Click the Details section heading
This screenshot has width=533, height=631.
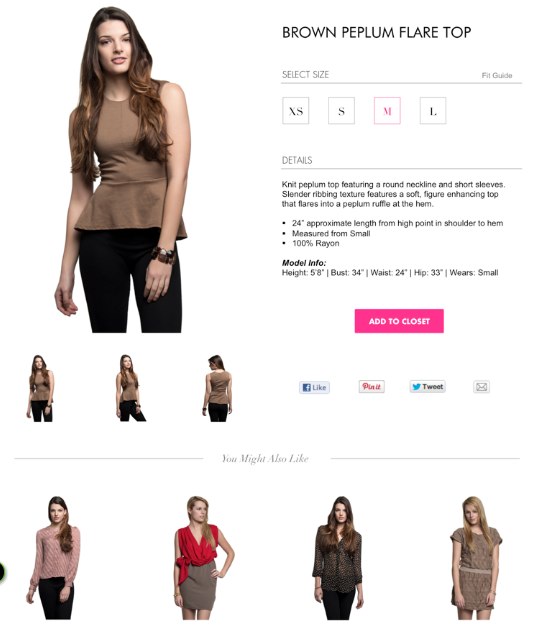297,160
